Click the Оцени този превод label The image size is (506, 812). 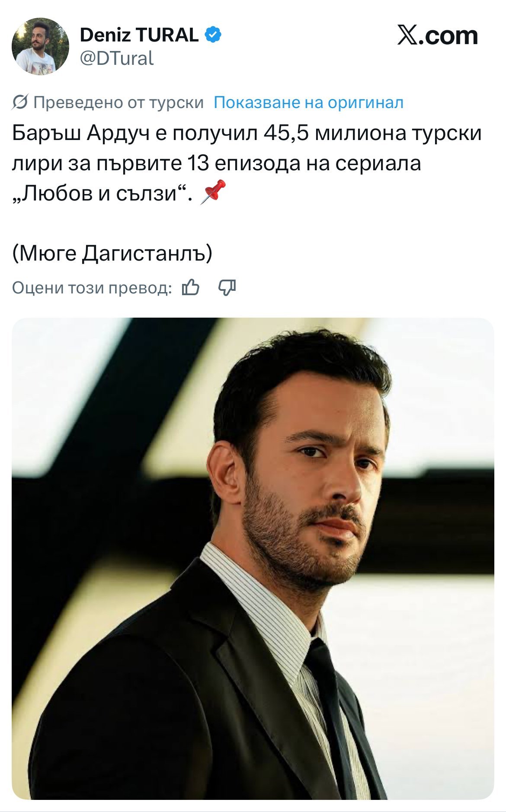click(92, 288)
